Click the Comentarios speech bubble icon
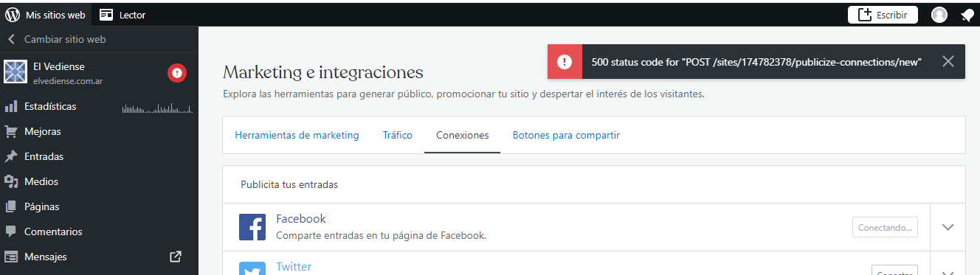The height and width of the screenshot is (275, 980). click(x=11, y=232)
